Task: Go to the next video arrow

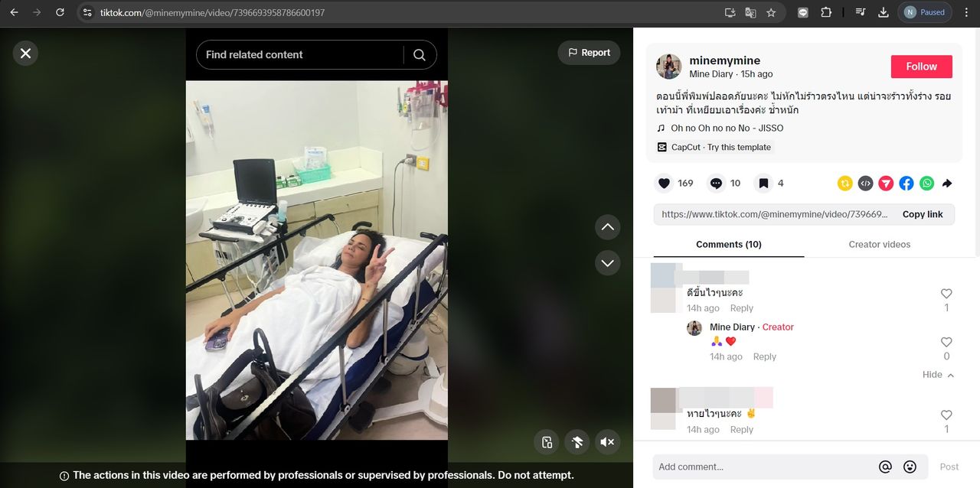Action: pyautogui.click(x=608, y=262)
